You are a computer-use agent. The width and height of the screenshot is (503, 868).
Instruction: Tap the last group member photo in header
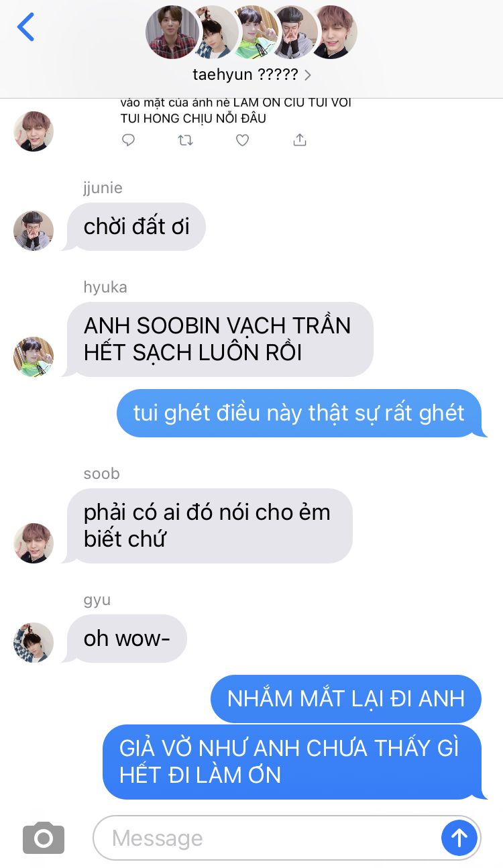click(333, 32)
